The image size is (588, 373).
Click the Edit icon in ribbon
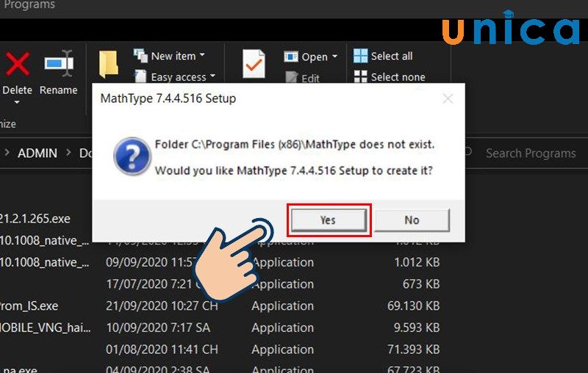pyautogui.click(x=291, y=77)
